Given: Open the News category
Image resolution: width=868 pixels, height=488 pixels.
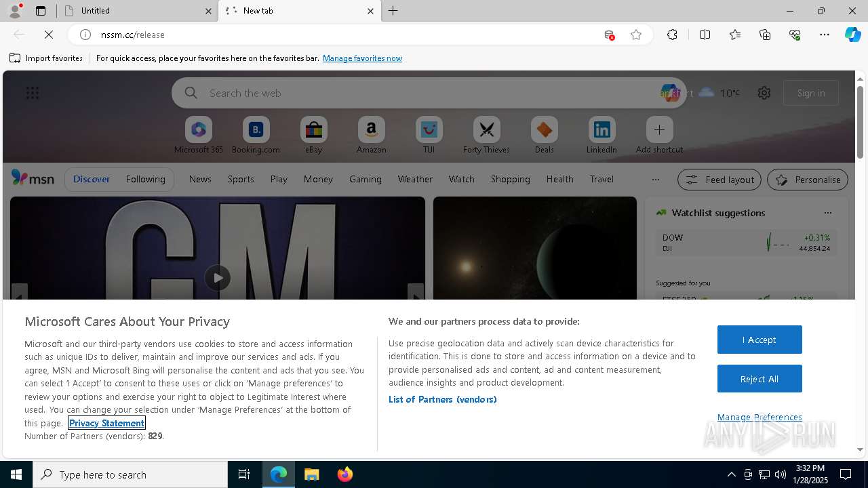Looking at the screenshot, I should pyautogui.click(x=200, y=179).
